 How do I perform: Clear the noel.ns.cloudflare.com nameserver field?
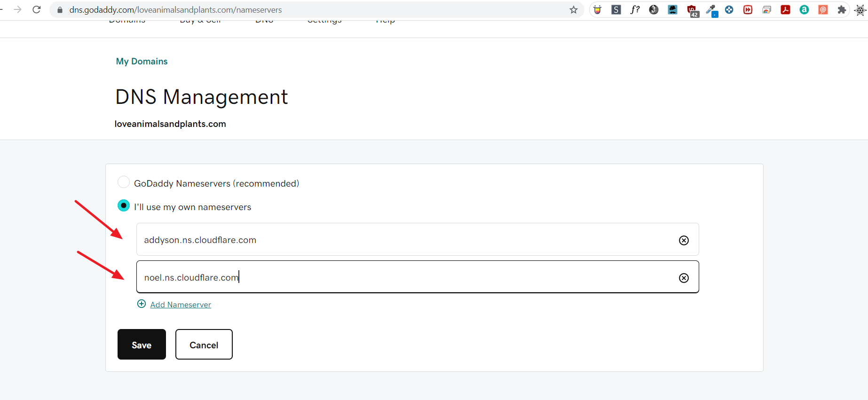pyautogui.click(x=684, y=278)
